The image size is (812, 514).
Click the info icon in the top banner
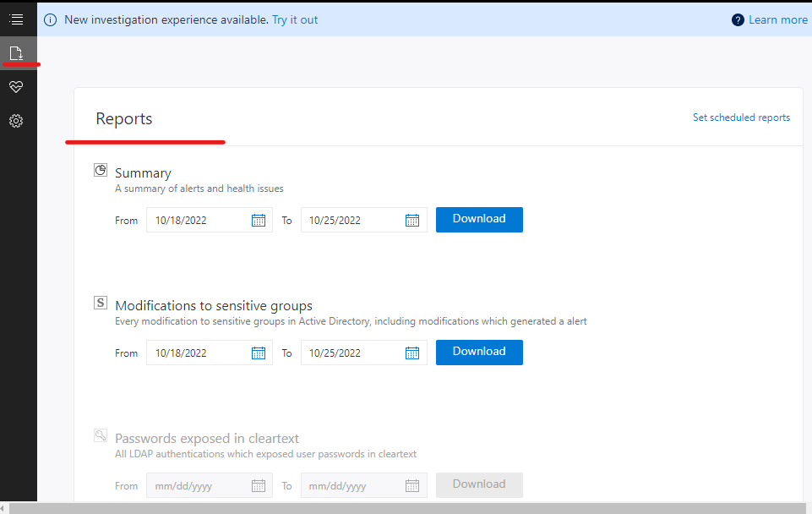pos(50,20)
